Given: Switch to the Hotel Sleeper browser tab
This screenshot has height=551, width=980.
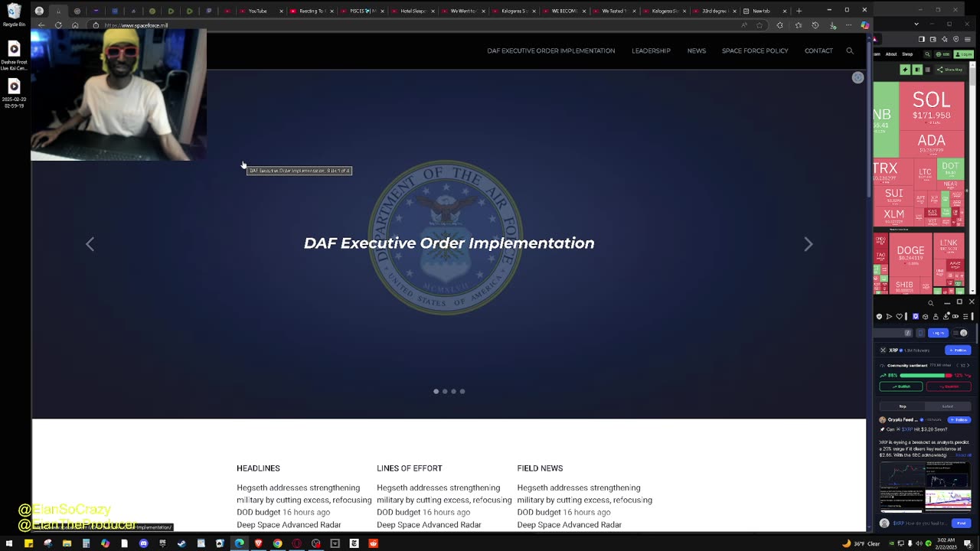Looking at the screenshot, I should tap(412, 11).
